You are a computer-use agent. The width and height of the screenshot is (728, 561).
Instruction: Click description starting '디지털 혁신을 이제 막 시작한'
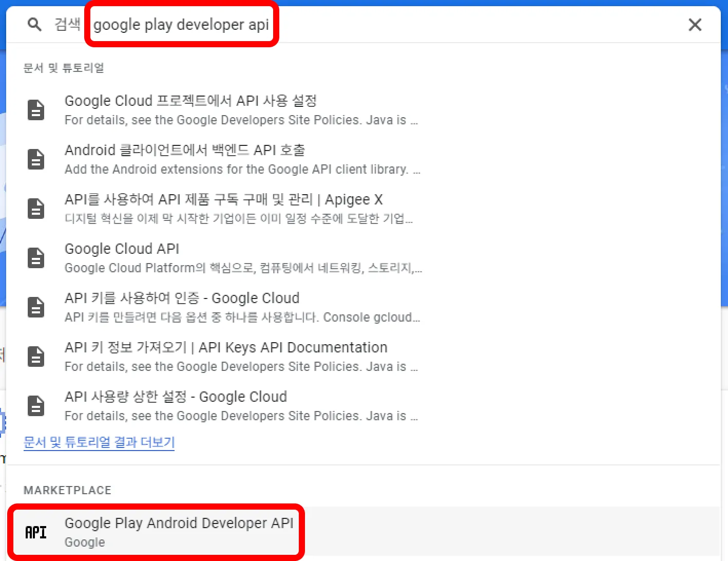pyautogui.click(x=239, y=219)
